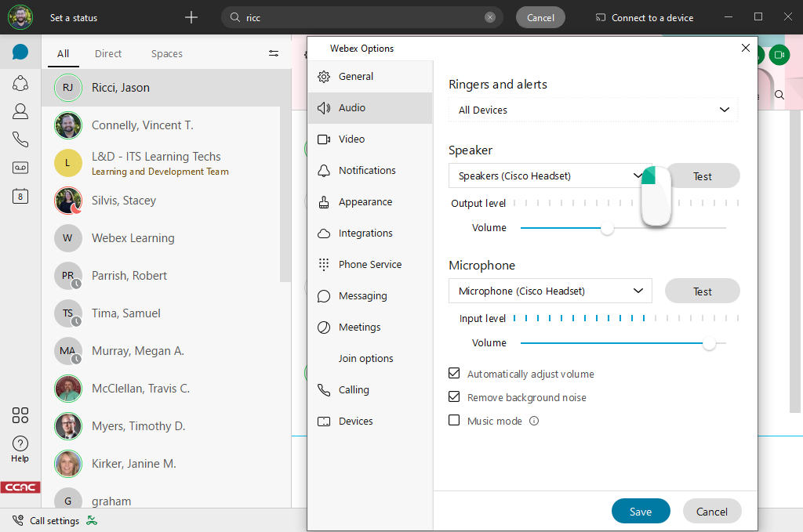Screen dimensions: 803x532
Task: Switch to the Direct tab
Action: pyautogui.click(x=107, y=53)
